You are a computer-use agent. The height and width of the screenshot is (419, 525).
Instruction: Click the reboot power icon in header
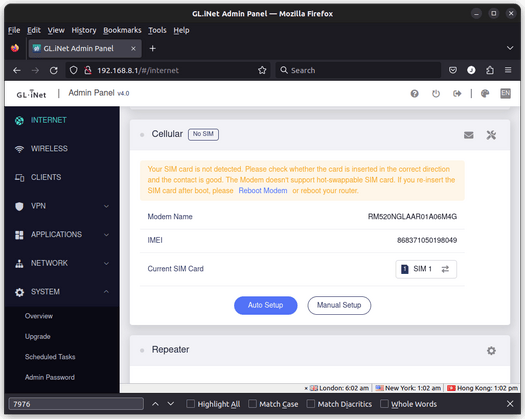pyautogui.click(x=436, y=94)
